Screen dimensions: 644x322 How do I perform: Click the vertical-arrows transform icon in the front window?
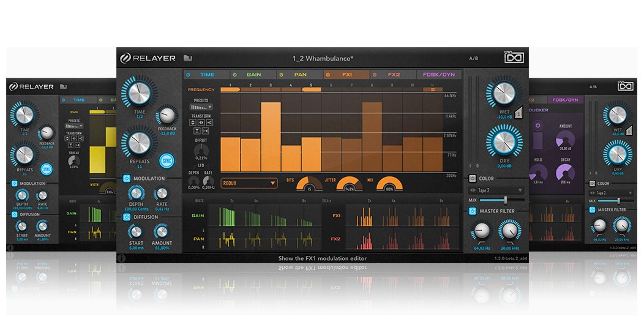point(193,122)
